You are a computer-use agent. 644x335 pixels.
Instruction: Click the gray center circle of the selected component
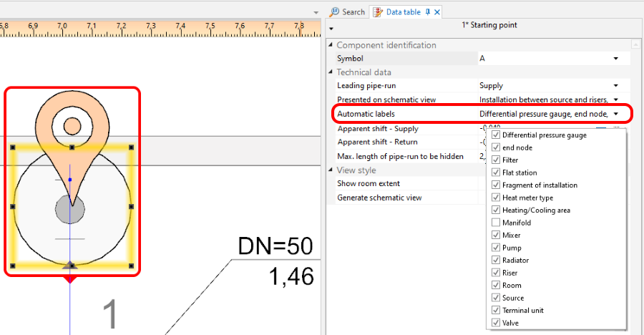point(70,210)
